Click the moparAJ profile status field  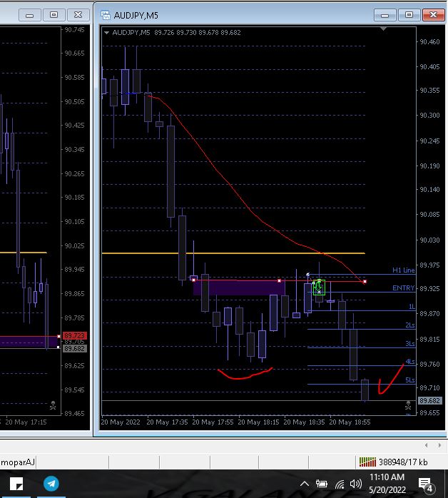tap(17, 462)
